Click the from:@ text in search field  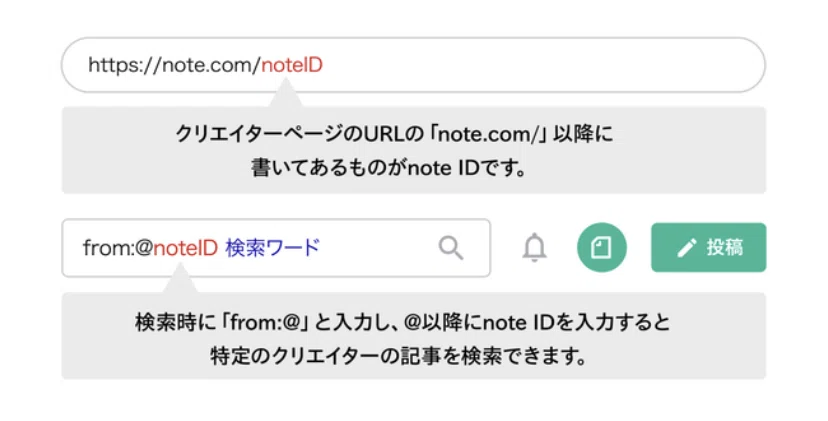(117, 248)
